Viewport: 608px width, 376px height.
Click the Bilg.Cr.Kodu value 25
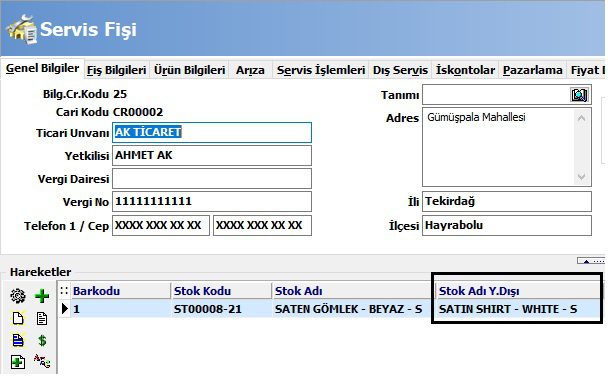point(120,94)
